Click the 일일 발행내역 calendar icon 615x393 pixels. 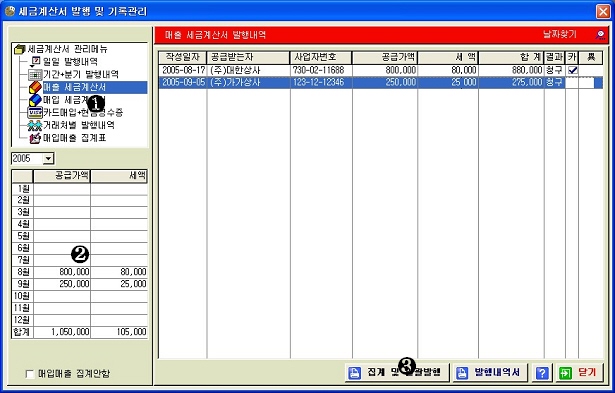pos(35,62)
